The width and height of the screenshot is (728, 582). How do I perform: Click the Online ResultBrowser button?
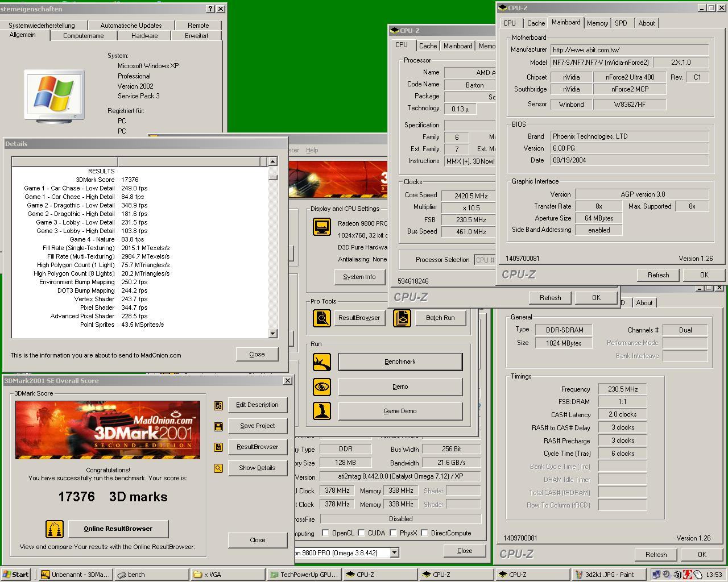click(118, 529)
